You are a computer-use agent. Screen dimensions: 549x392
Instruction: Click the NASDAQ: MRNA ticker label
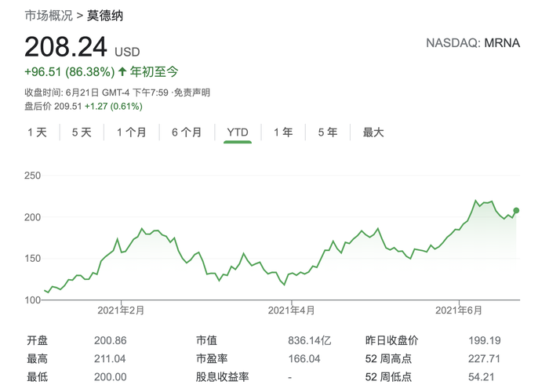coord(473,43)
